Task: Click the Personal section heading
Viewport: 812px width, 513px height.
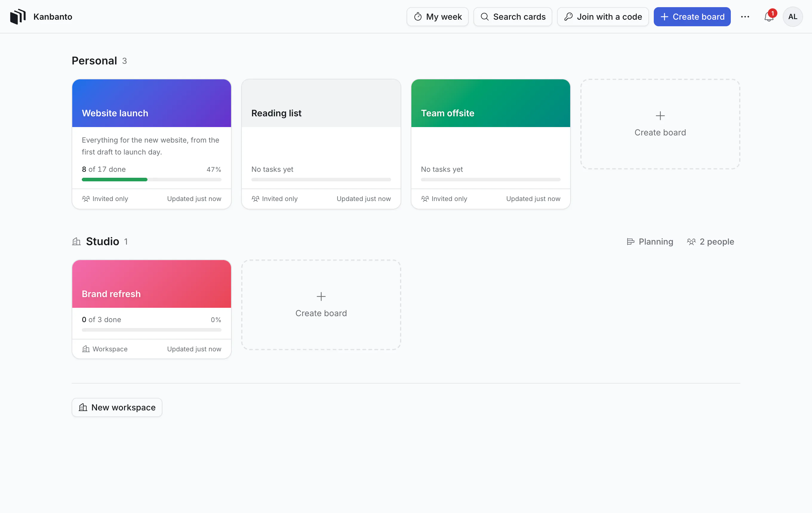Action: (94, 61)
